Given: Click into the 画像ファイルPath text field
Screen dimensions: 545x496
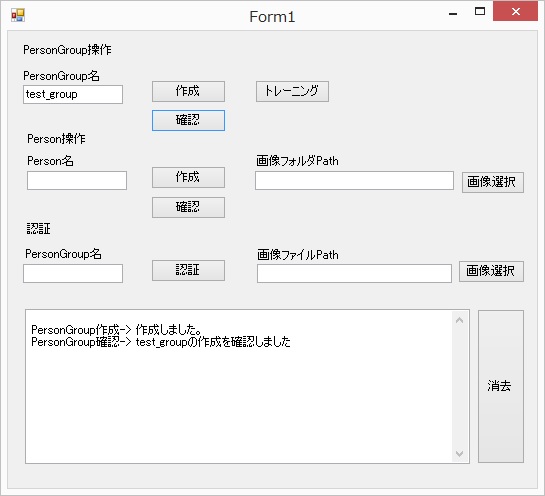Looking at the screenshot, I should click(354, 274).
